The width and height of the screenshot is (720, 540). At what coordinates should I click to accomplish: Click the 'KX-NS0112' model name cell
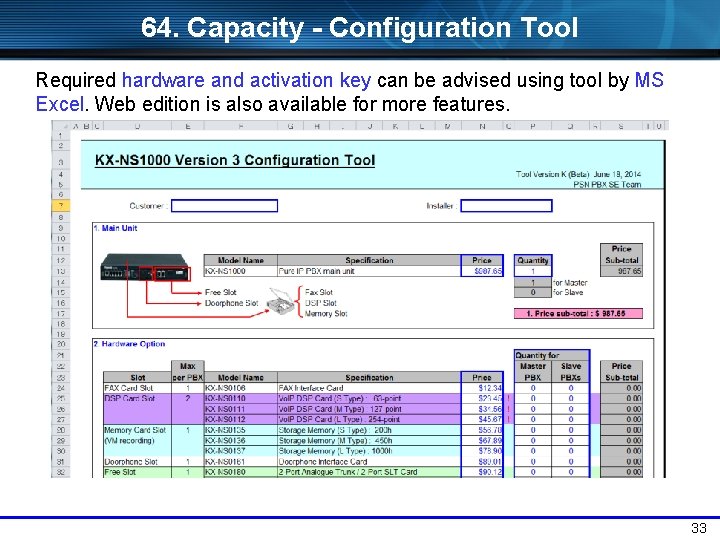point(241,419)
